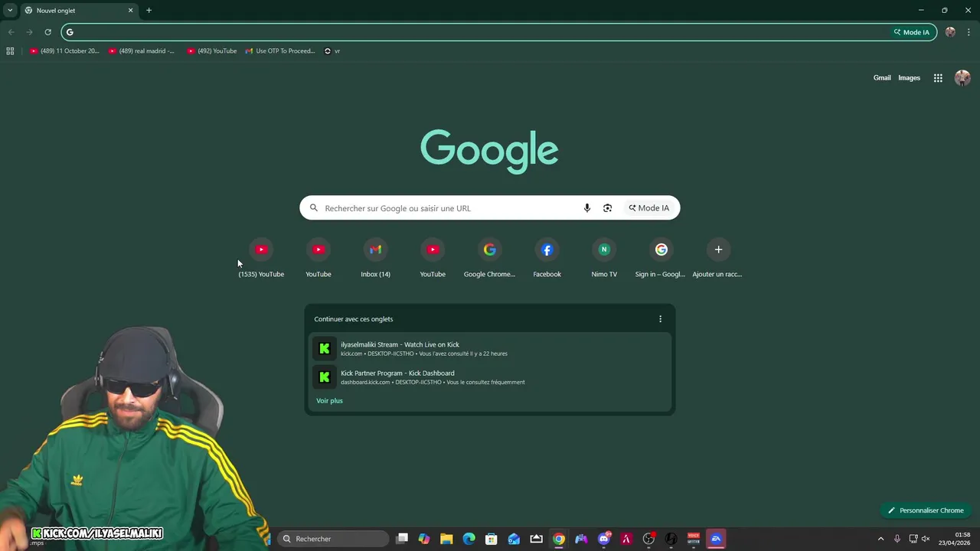This screenshot has width=980, height=551.
Task: Click the Windows taskbar Rechercher search box
Action: [x=333, y=539]
